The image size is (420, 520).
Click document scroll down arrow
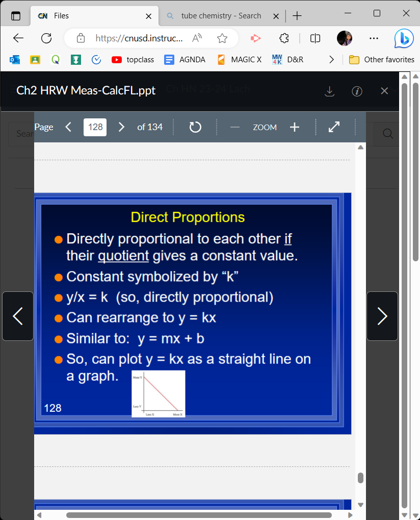coord(361,505)
